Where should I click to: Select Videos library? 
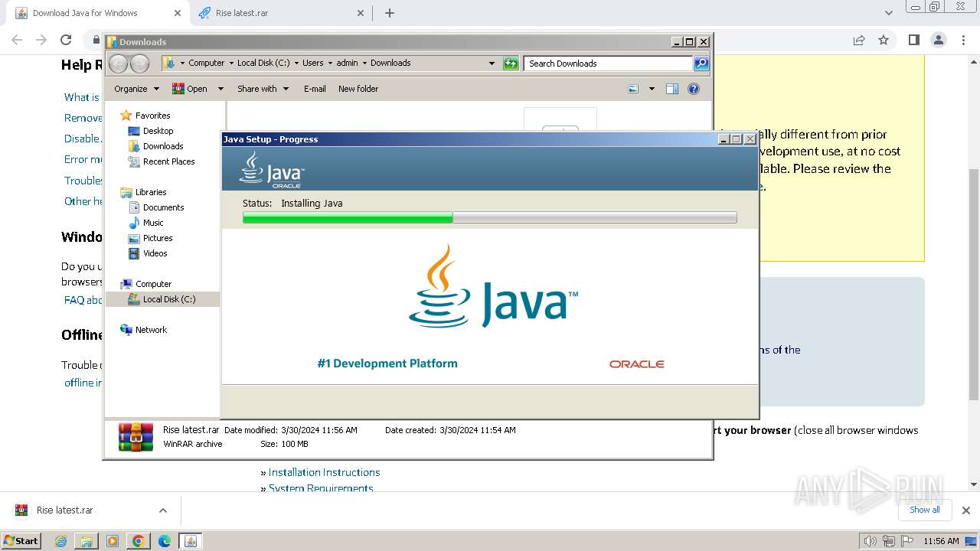155,253
